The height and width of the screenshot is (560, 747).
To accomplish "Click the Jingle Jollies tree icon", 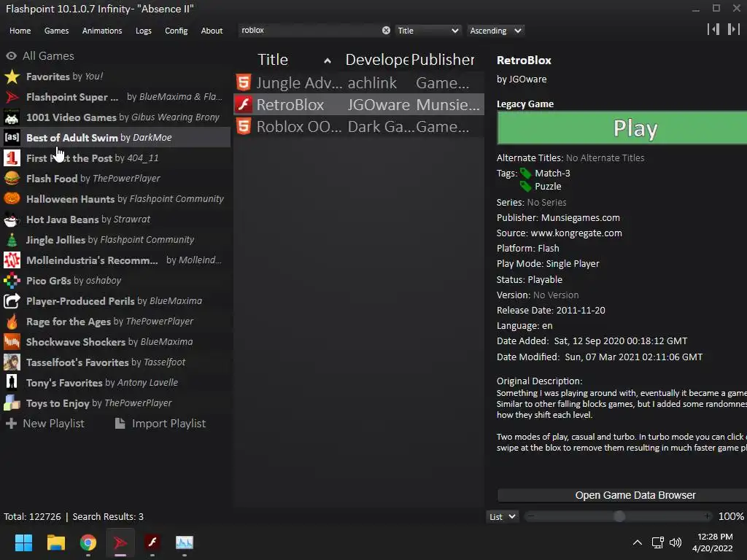I will 12,239.
